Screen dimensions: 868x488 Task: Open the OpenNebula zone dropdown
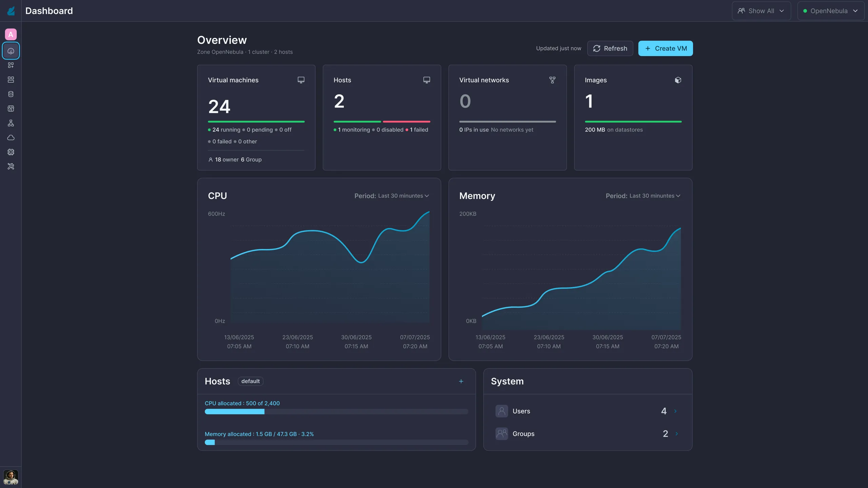coord(831,11)
